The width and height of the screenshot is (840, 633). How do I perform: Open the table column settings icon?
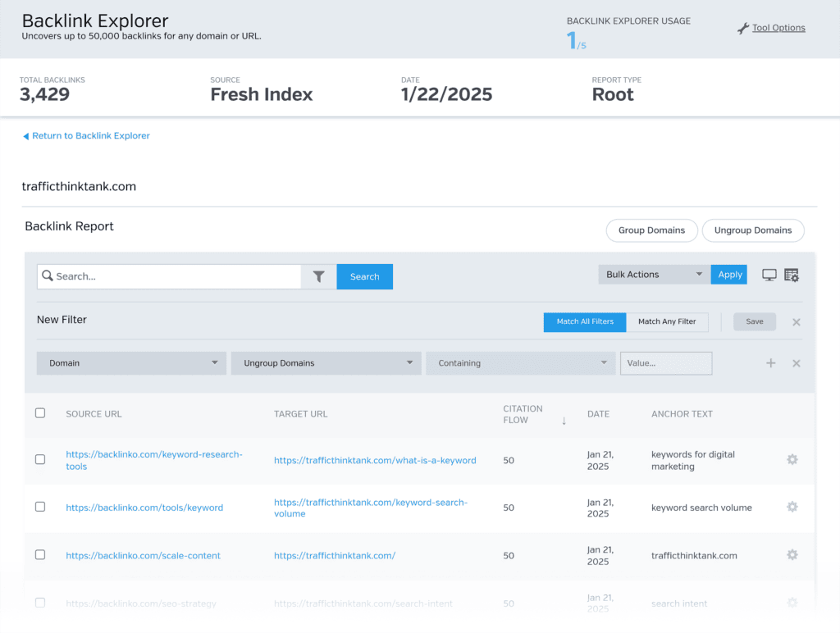792,276
